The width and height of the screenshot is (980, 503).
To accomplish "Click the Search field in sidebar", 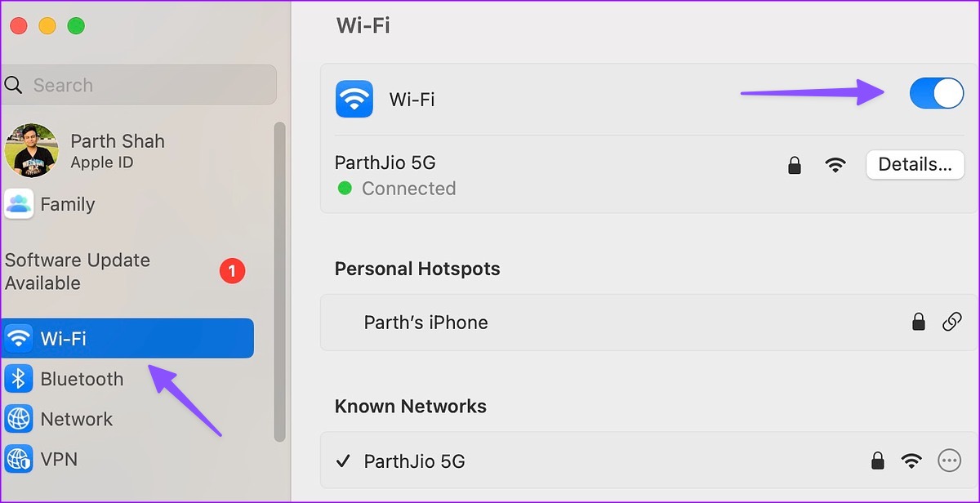I will coord(139,85).
